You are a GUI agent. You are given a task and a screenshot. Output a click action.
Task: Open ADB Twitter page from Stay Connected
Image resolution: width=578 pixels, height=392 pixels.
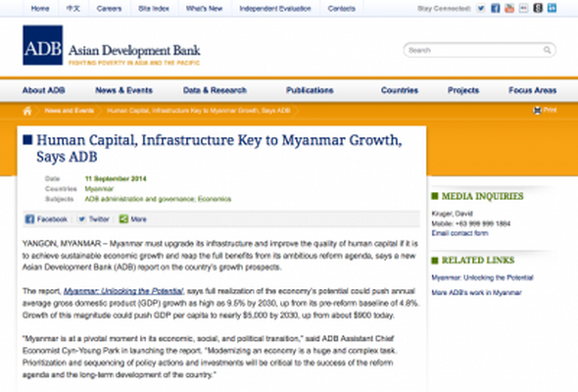pyautogui.click(x=481, y=8)
